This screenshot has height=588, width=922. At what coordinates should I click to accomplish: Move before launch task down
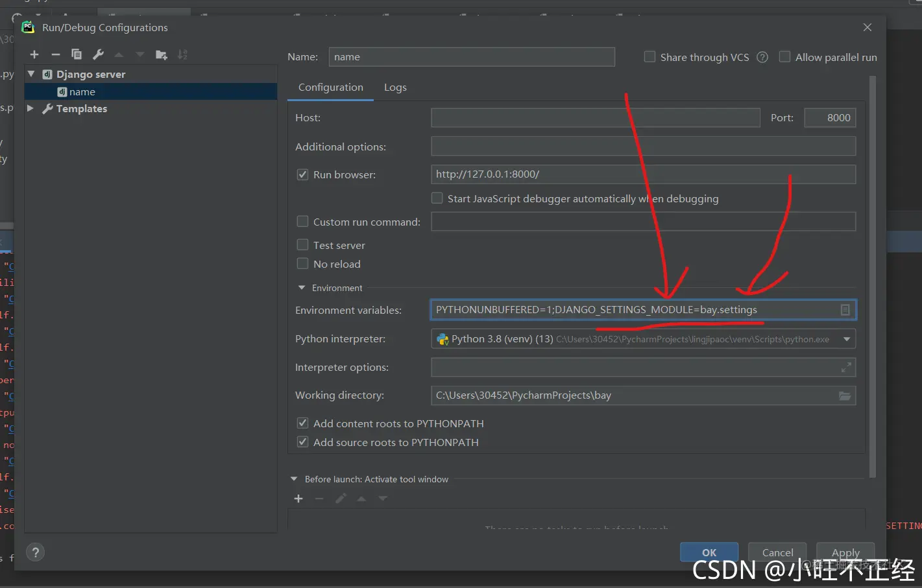point(383,499)
